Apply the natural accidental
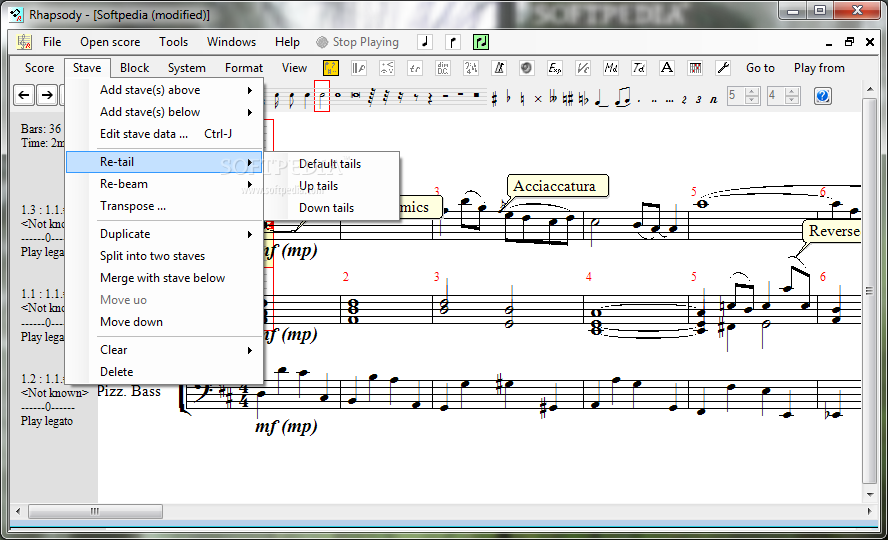This screenshot has height=540, width=888. click(x=522, y=98)
